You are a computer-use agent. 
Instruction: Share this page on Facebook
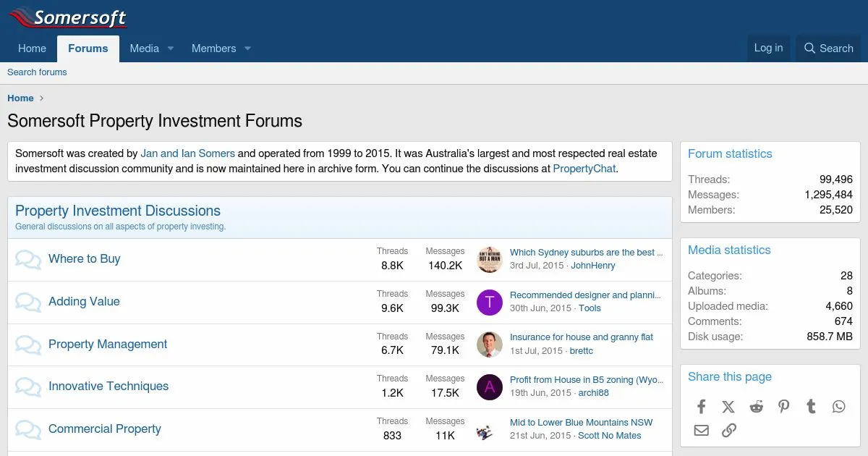coord(701,407)
